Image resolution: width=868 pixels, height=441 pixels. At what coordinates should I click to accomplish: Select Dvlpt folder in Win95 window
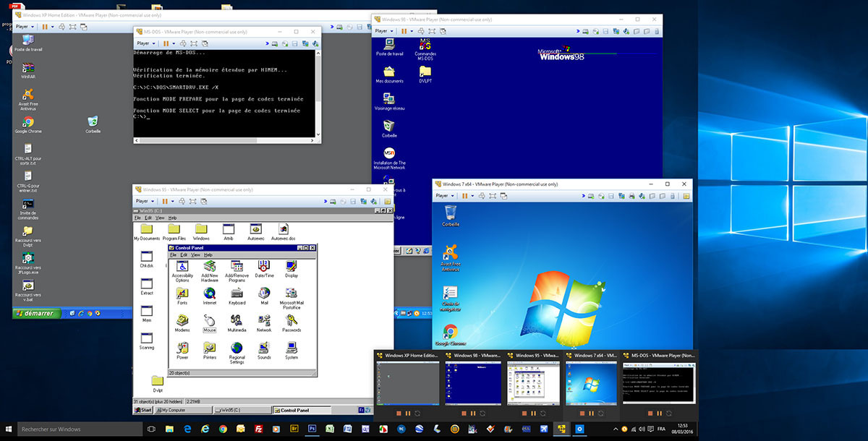point(158,383)
